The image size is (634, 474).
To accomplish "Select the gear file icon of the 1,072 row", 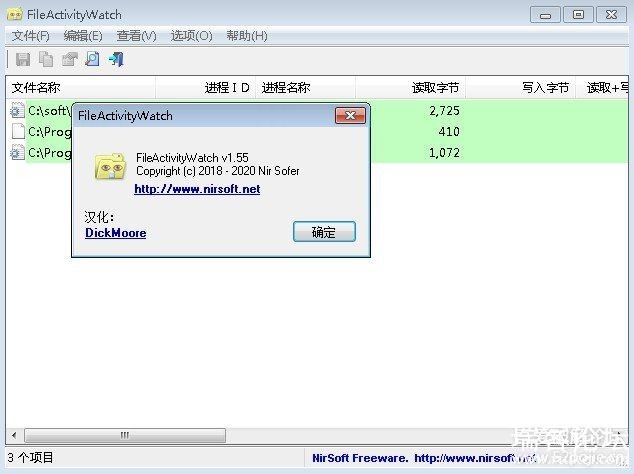I will (17, 152).
